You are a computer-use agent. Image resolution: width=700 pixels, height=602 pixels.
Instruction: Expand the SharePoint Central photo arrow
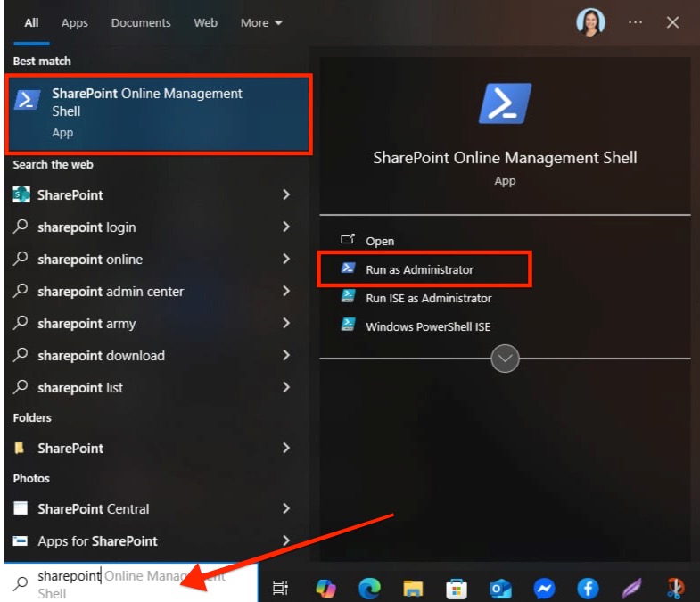click(x=286, y=508)
